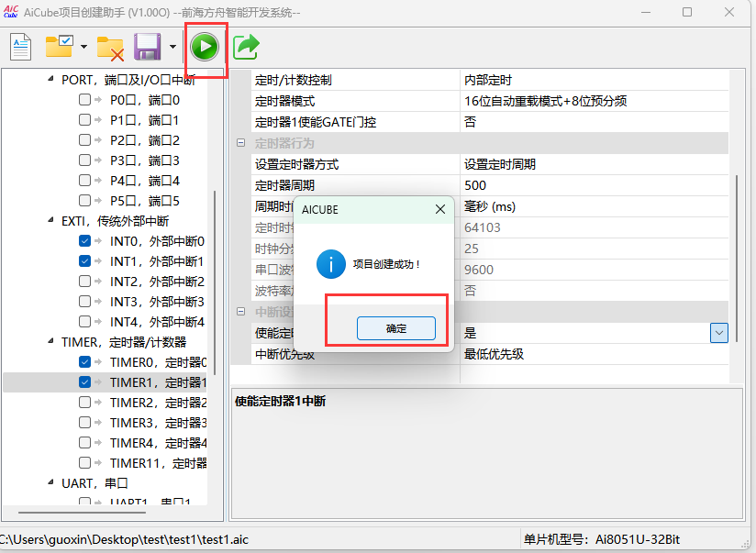Click the test1.aic file path in status bar
The height and width of the screenshot is (553, 756).
[124, 539]
